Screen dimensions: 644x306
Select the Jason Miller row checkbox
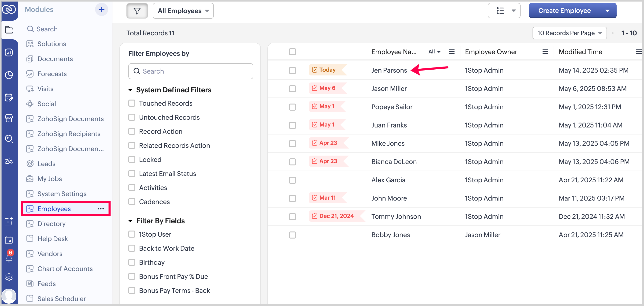pyautogui.click(x=292, y=89)
